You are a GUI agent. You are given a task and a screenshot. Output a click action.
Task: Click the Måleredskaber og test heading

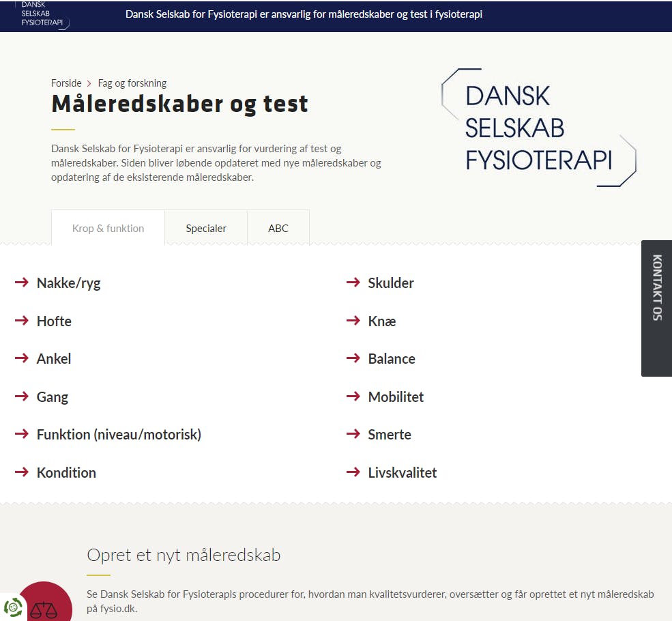pos(179,104)
